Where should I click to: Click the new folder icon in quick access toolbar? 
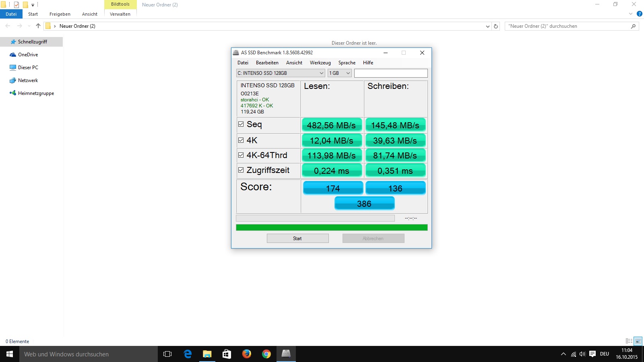(25, 5)
